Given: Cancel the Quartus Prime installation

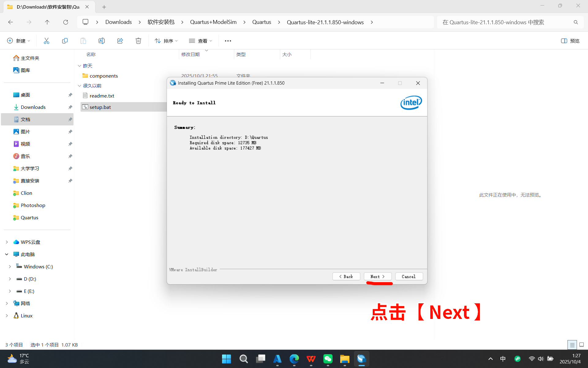Looking at the screenshot, I should (x=409, y=276).
